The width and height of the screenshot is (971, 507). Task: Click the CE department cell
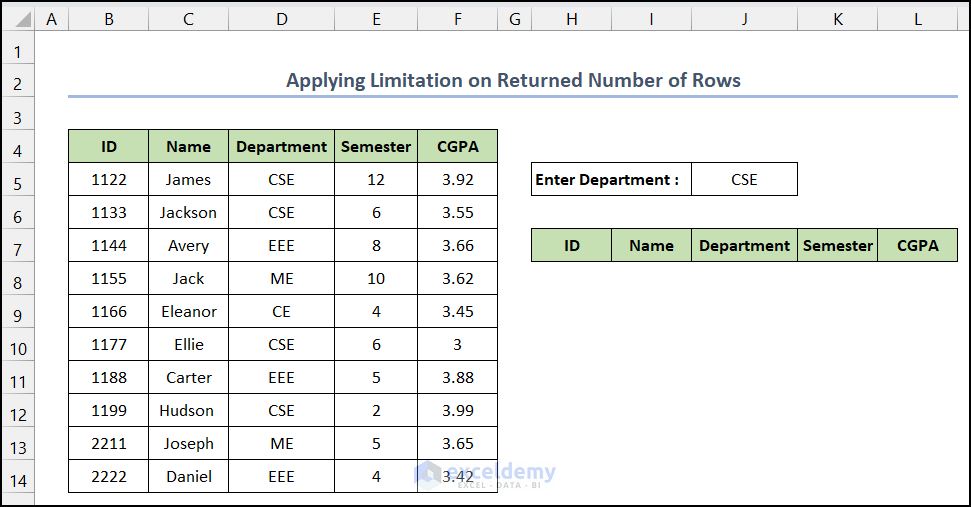(x=281, y=312)
